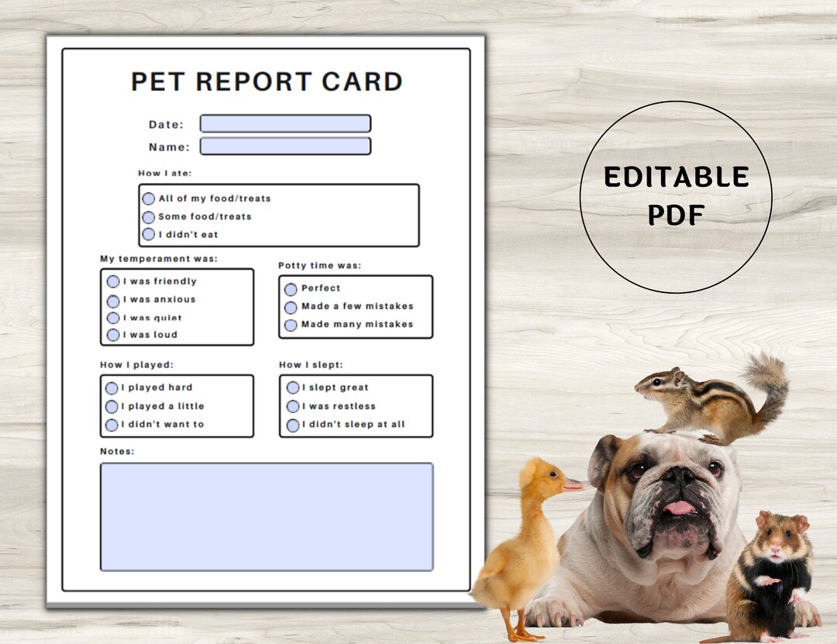This screenshot has width=837, height=644.
Task: Select the 'Some food/treats' option
Action: click(x=149, y=217)
